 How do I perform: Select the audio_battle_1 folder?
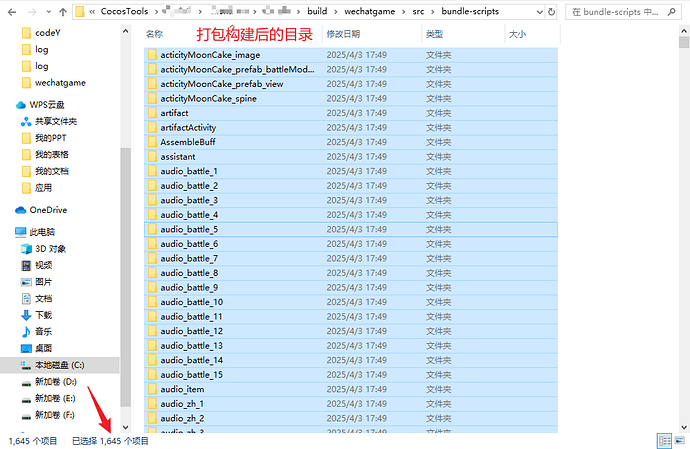(351, 171)
